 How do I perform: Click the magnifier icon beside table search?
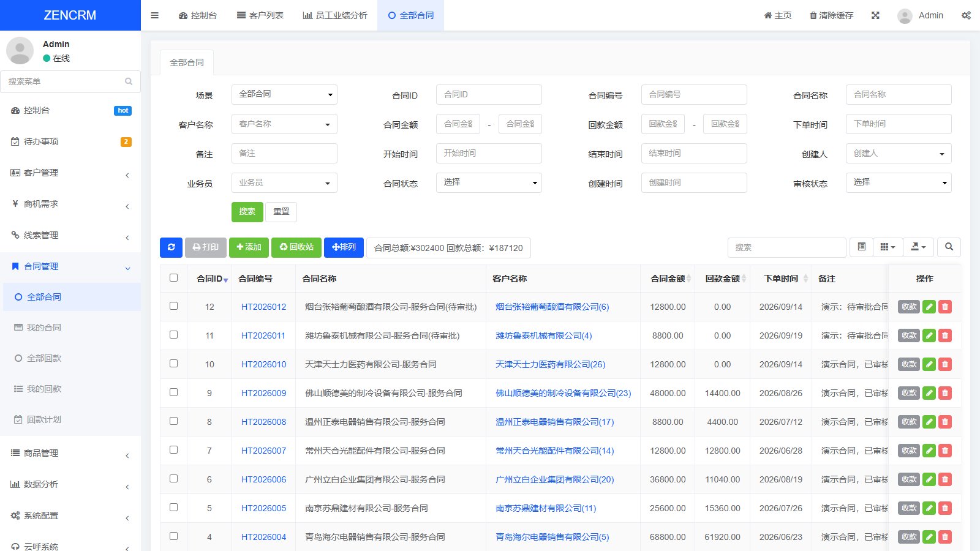coord(949,247)
